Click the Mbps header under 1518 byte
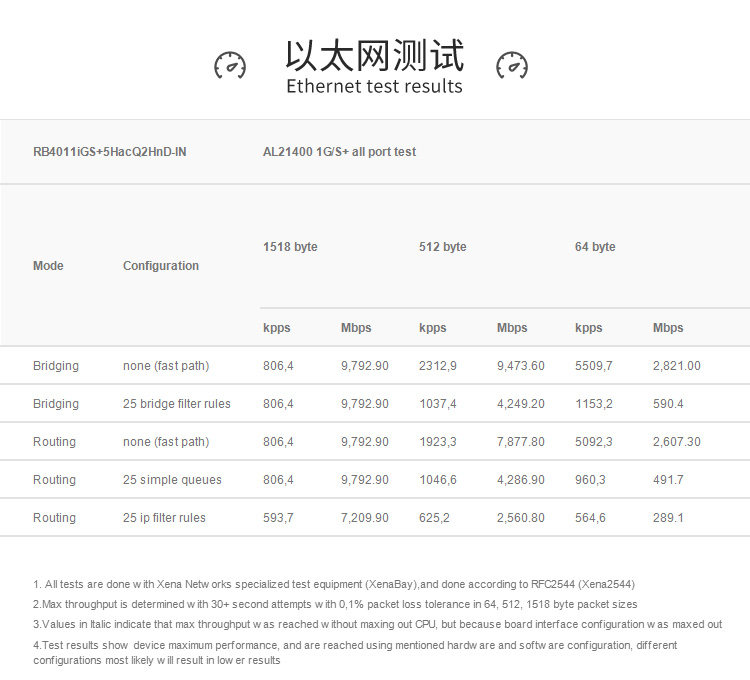The image size is (750, 680). (x=356, y=328)
